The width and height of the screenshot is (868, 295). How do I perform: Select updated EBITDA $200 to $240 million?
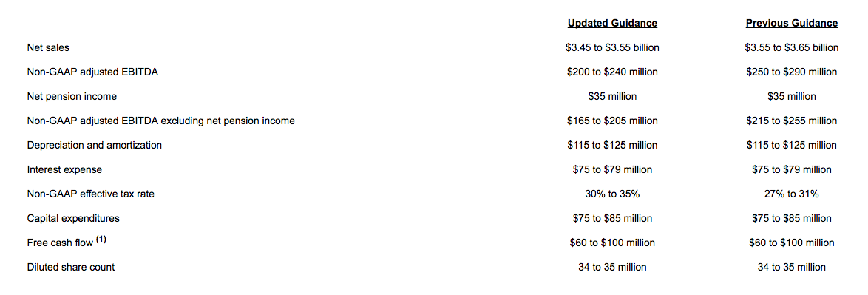point(612,72)
